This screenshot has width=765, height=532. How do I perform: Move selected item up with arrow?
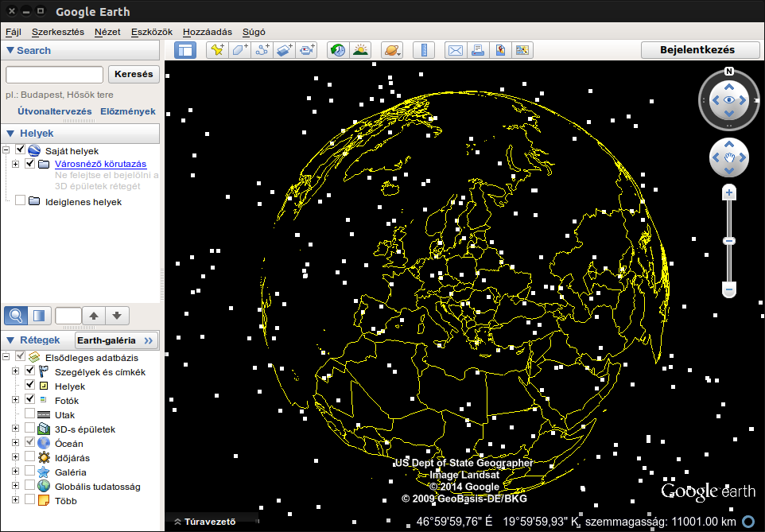coord(94,316)
